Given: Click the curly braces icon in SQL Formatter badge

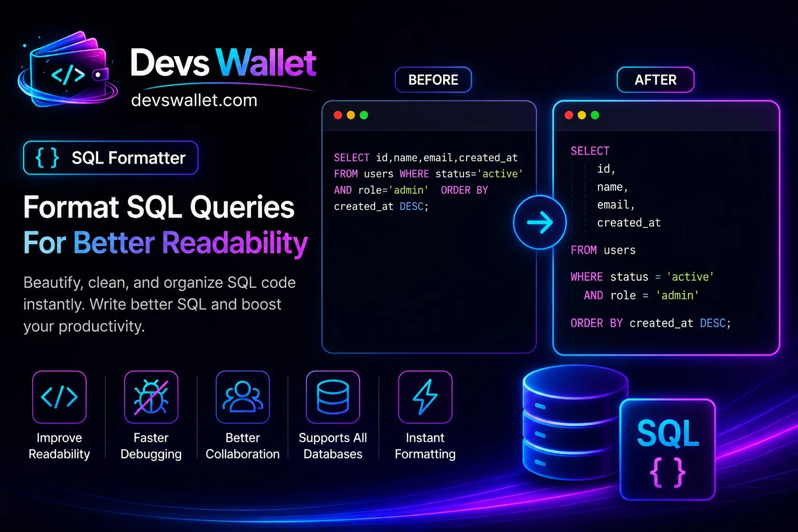Looking at the screenshot, I should 47,158.
